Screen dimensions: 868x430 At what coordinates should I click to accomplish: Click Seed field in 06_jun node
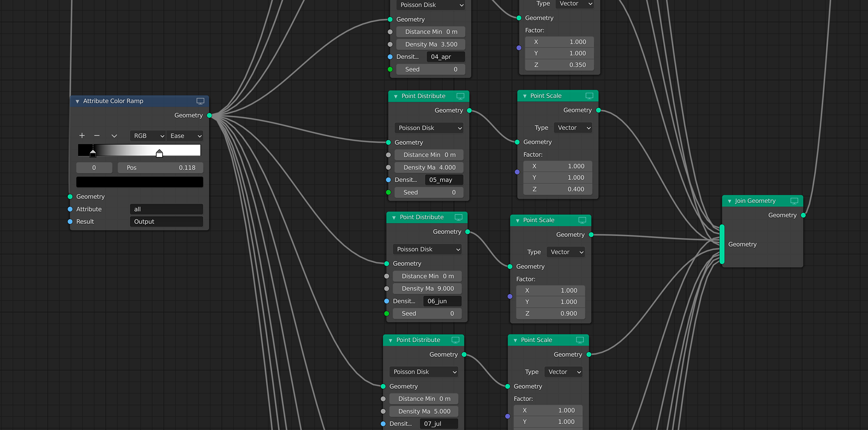[428, 314]
